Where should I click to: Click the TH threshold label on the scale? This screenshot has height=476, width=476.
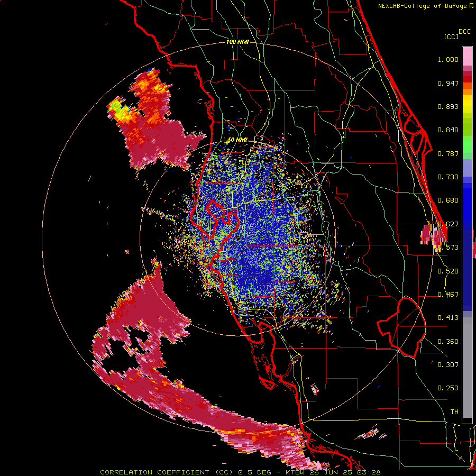(x=454, y=412)
